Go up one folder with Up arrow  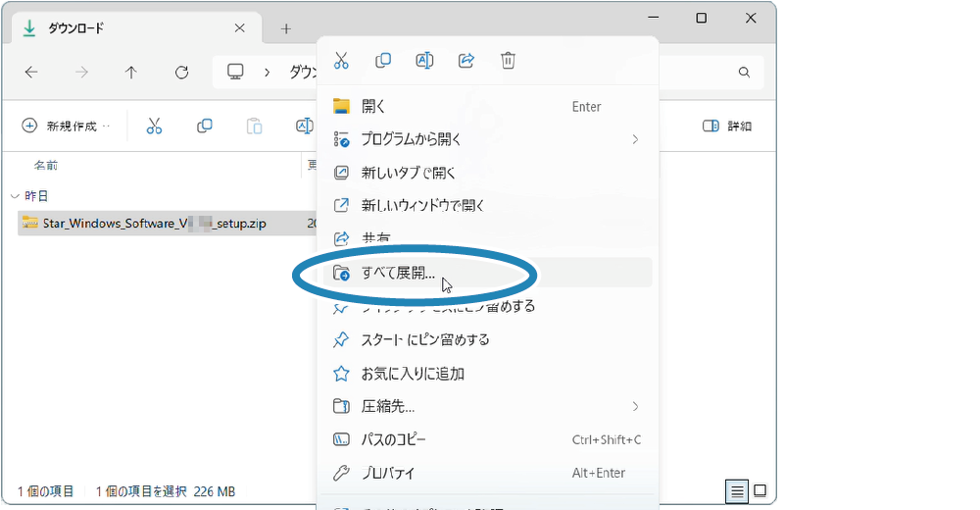click(131, 73)
